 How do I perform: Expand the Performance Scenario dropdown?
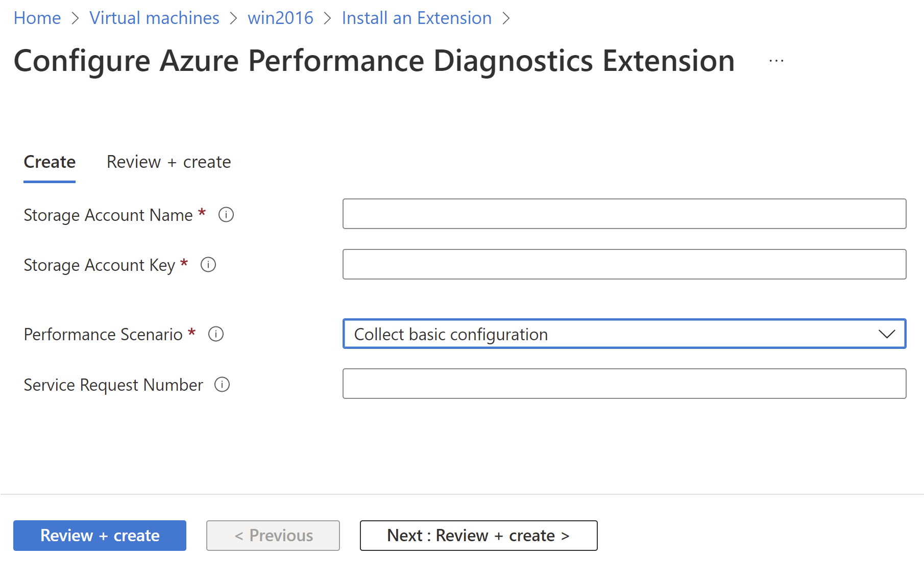point(624,334)
